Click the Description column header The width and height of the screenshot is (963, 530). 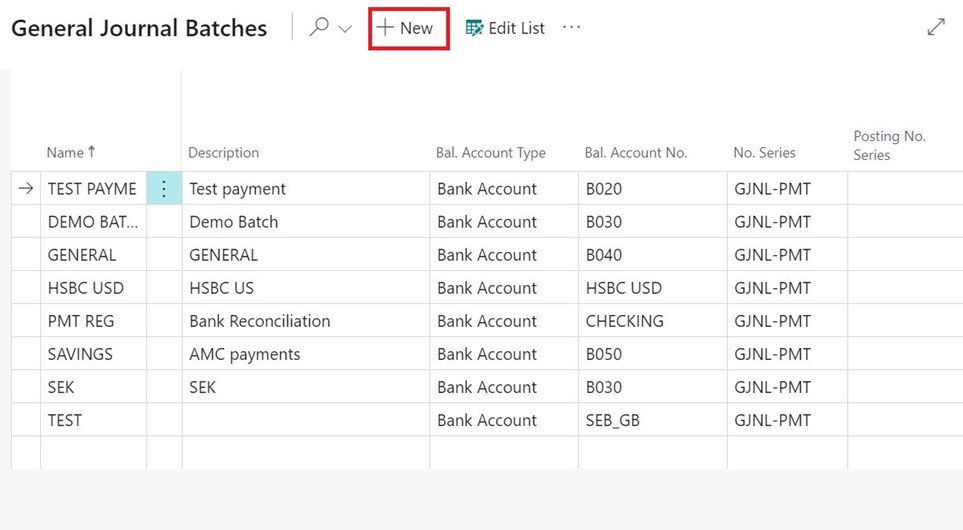click(x=224, y=153)
